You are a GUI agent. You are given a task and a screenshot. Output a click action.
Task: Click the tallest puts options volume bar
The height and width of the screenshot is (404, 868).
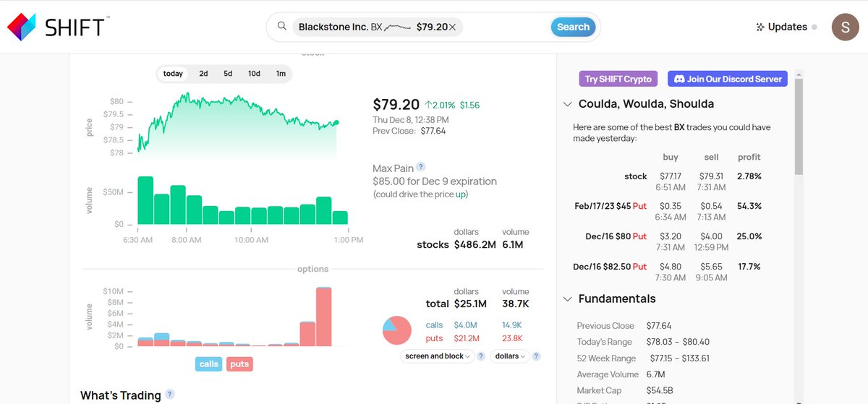click(x=324, y=317)
